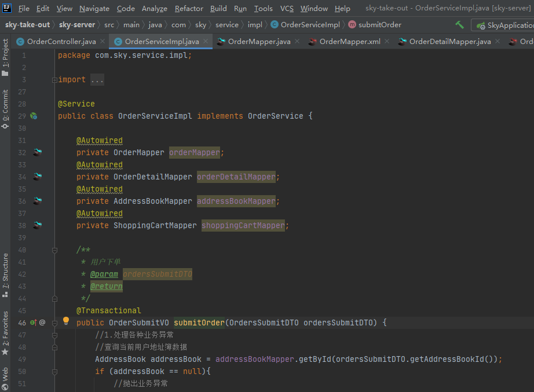Open the File menu
Viewport: 534px width, 392px height.
click(x=24, y=9)
